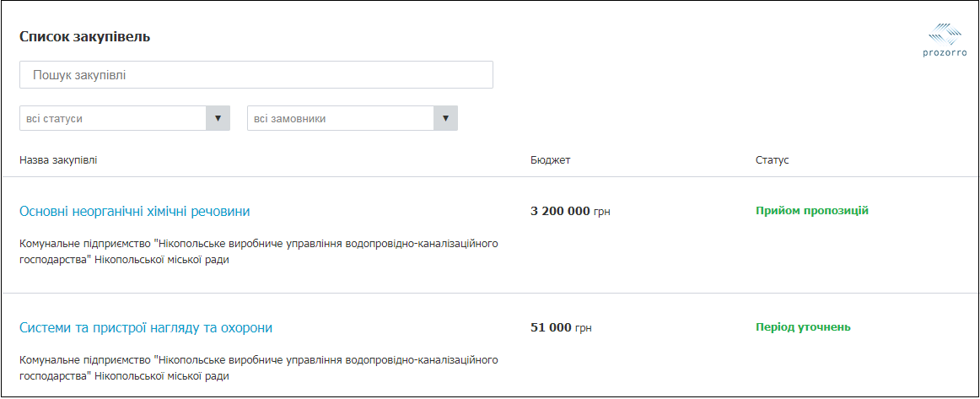The width and height of the screenshot is (980, 399).
Task: Click the 51 000 budget amount
Action: [x=551, y=327]
